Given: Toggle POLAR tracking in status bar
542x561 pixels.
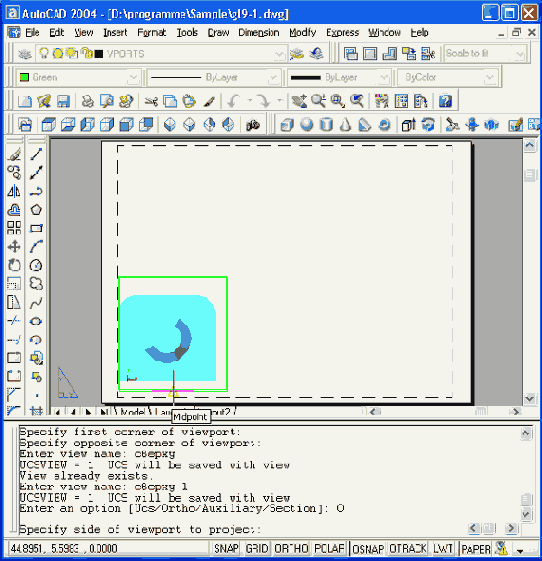Looking at the screenshot, I should pyautogui.click(x=329, y=548).
